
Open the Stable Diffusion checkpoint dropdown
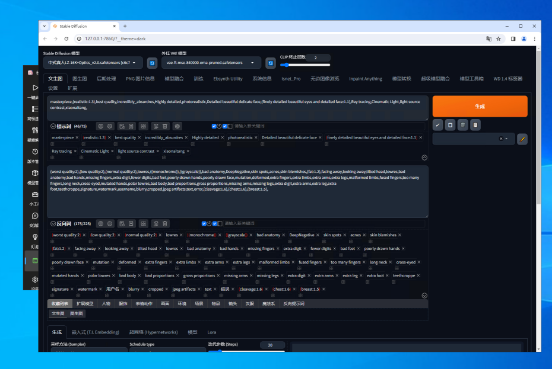coord(93,63)
